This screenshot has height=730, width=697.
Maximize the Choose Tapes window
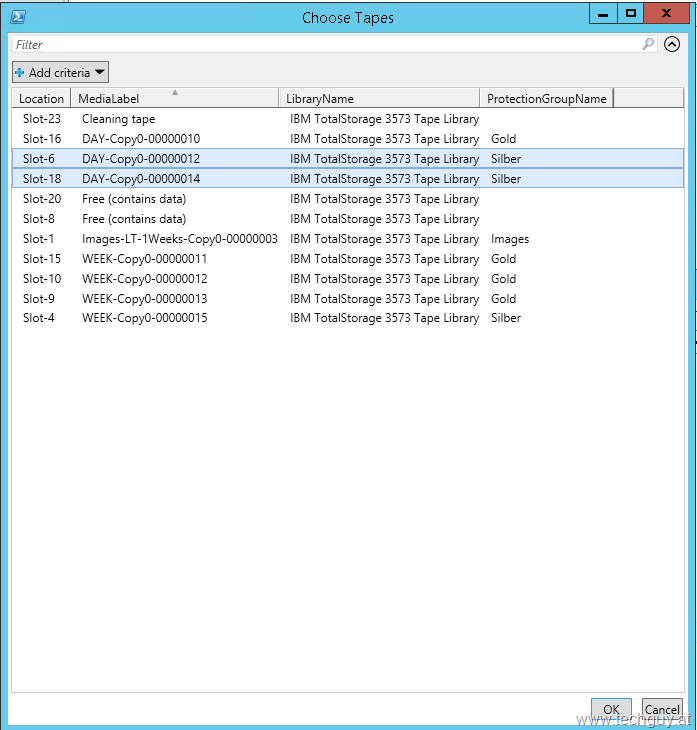coord(630,14)
